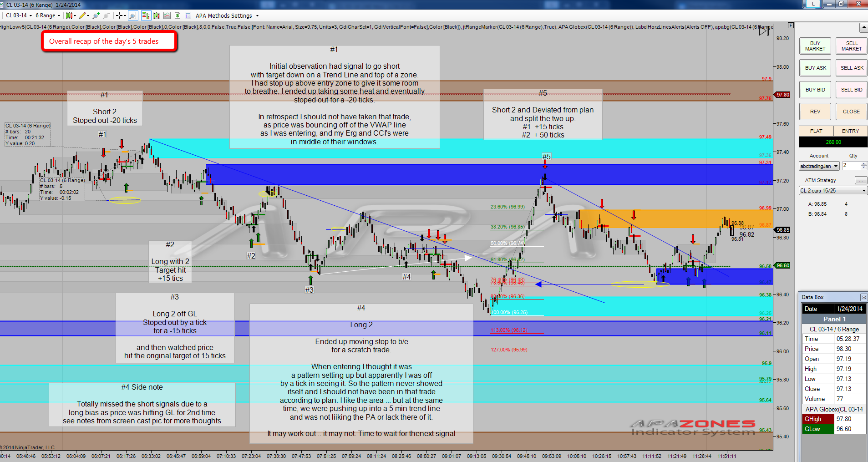868x462 pixels.
Task: Click the green 96.60 price marker
Action: click(783, 265)
